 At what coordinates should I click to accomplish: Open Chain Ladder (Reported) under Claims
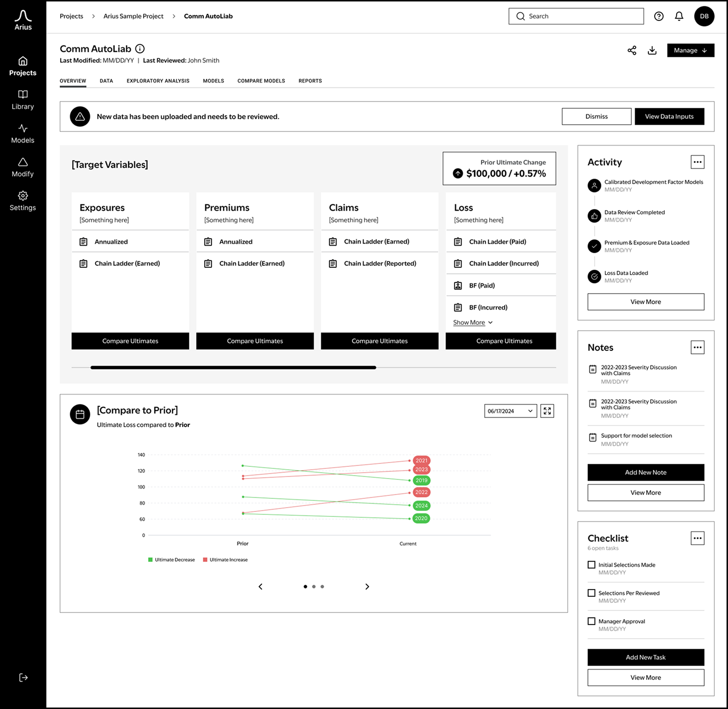point(380,264)
